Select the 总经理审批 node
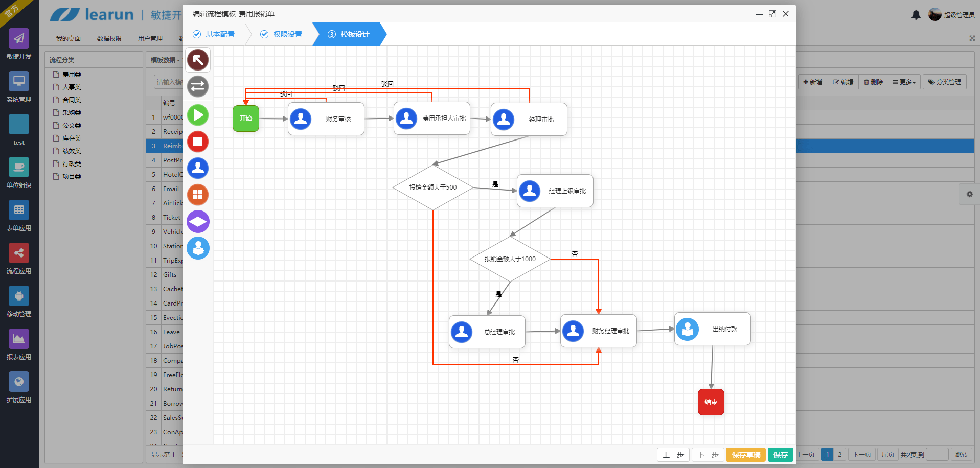This screenshot has width=980, height=468. (x=487, y=332)
